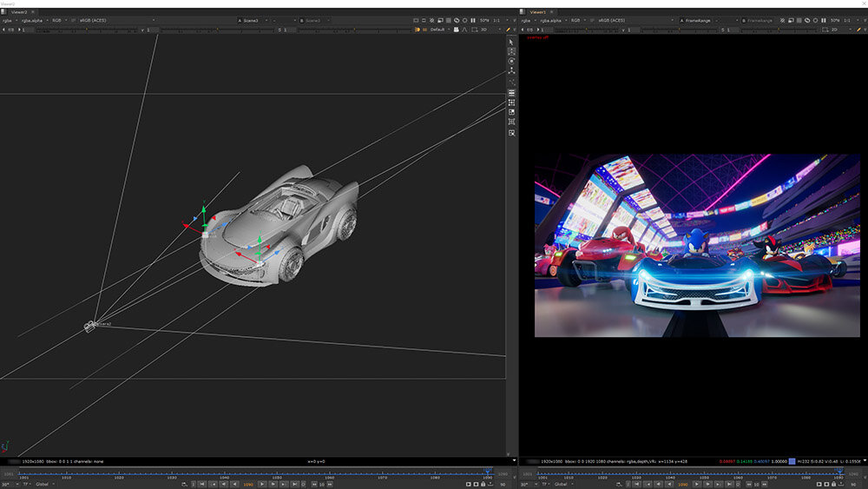Click the pivot axis icon in Viewer2 sidebar
This screenshot has width=868, height=489.
pos(511,71)
